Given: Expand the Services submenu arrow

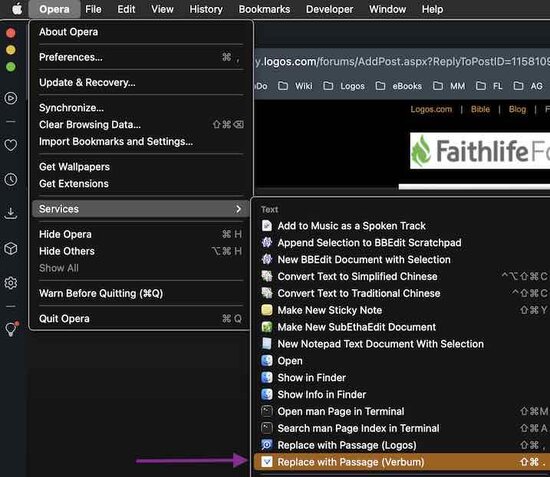Looking at the screenshot, I should click(239, 209).
